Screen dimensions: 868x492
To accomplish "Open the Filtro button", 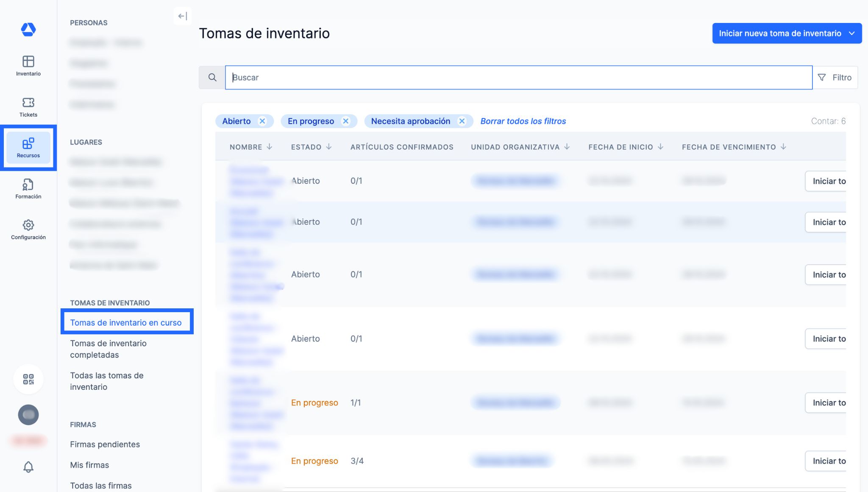I will point(835,78).
